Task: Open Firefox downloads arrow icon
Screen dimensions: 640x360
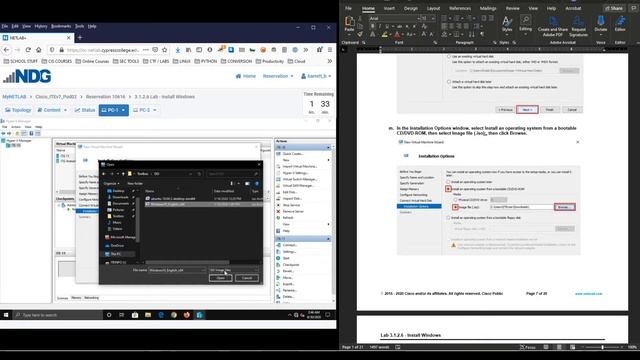Action: (x=178, y=50)
